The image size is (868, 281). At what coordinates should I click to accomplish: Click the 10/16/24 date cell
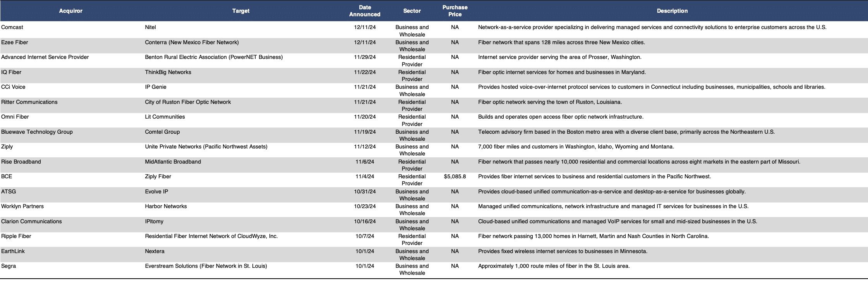tap(365, 221)
